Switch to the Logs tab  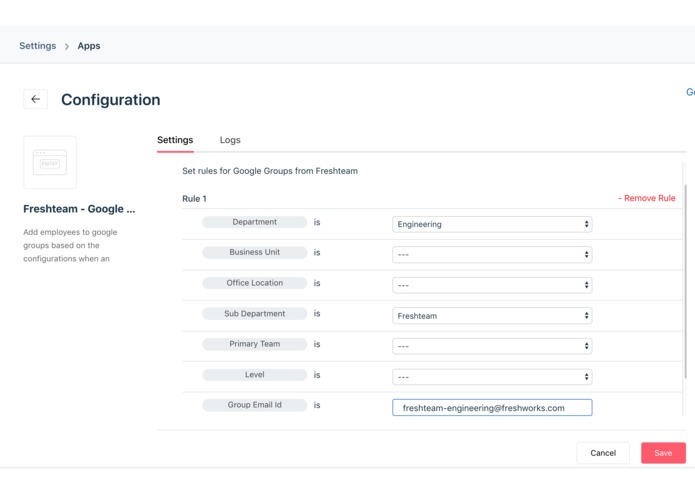pyautogui.click(x=230, y=140)
